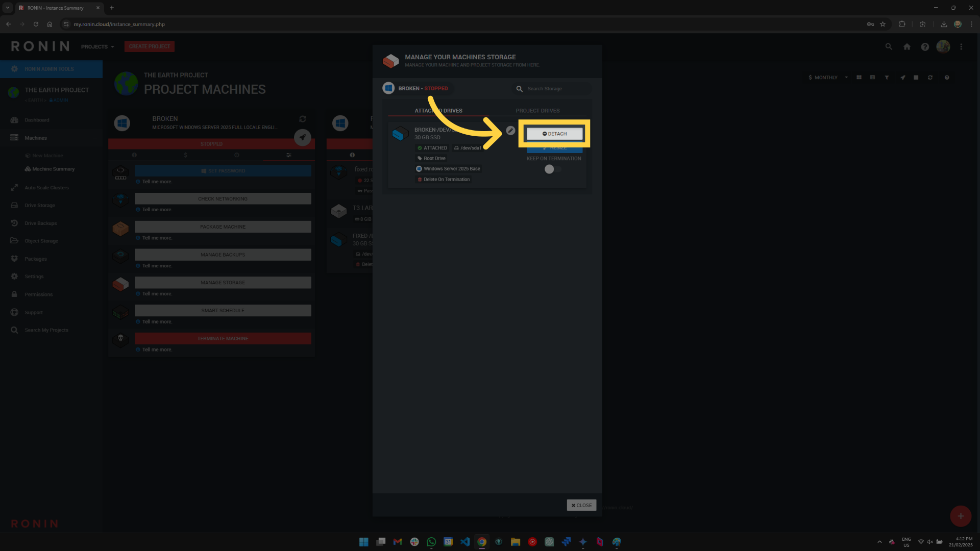980x551 pixels.
Task: Click the header search magnifier icon
Action: tap(889, 47)
